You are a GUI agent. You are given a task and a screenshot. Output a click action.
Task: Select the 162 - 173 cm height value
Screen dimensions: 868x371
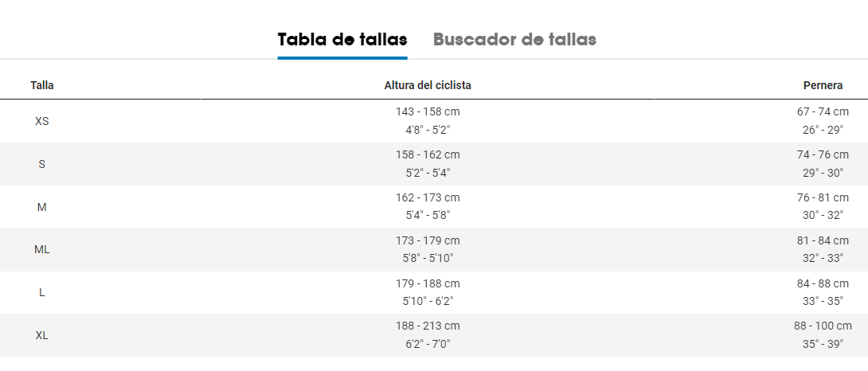428,197
